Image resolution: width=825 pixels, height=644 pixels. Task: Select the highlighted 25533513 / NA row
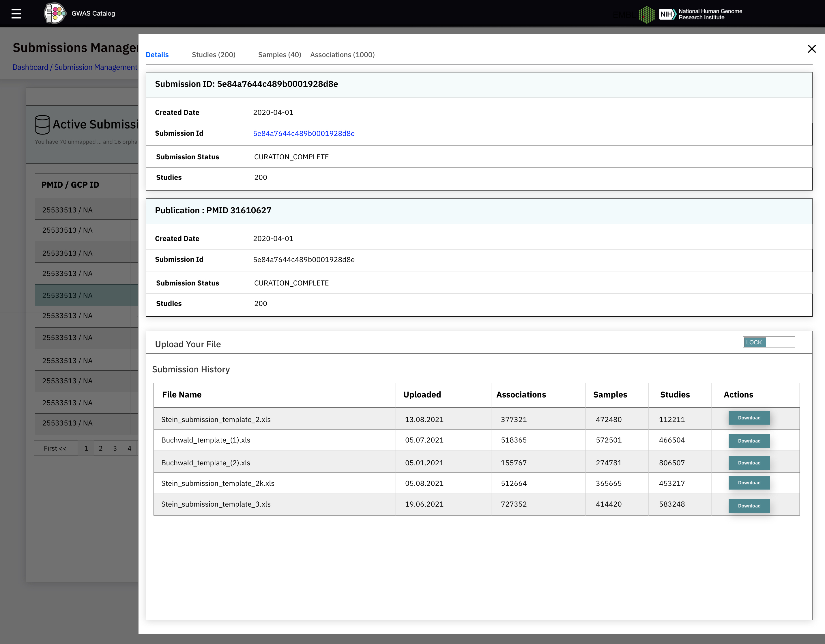87,295
